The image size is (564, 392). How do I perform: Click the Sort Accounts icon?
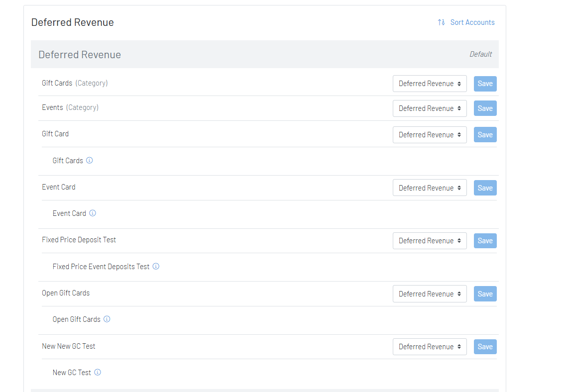coord(441,22)
